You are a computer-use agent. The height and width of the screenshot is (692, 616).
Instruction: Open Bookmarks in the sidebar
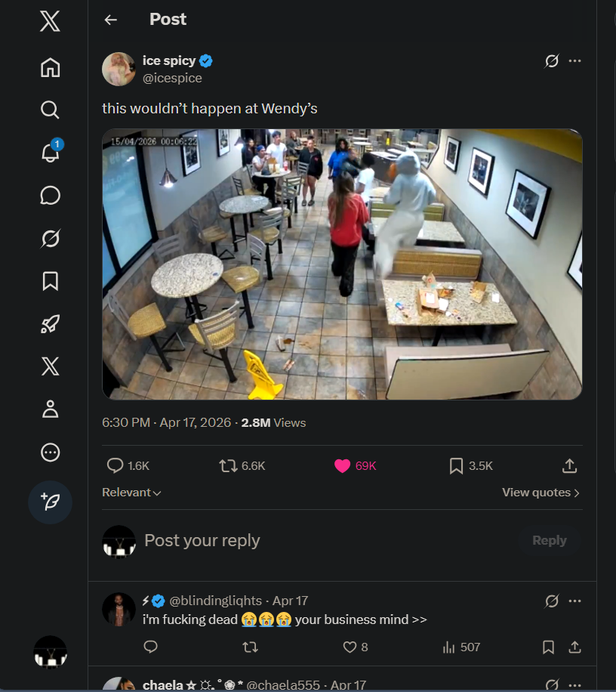tap(50, 281)
